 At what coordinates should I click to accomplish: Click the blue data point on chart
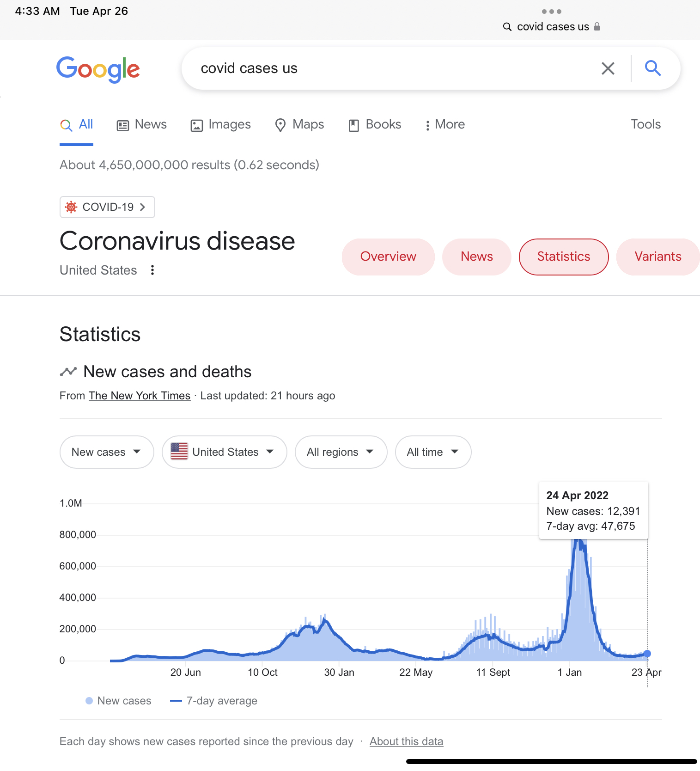coord(647,654)
